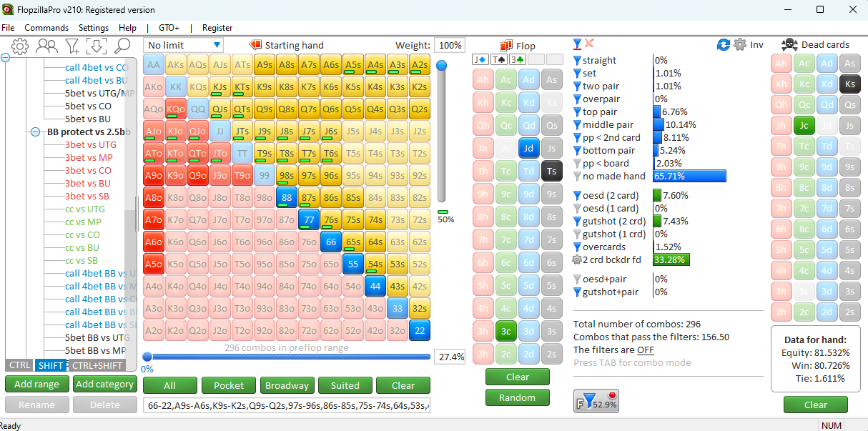Click the underlined blue filter funnel icon
The image size is (868, 431).
point(578,44)
